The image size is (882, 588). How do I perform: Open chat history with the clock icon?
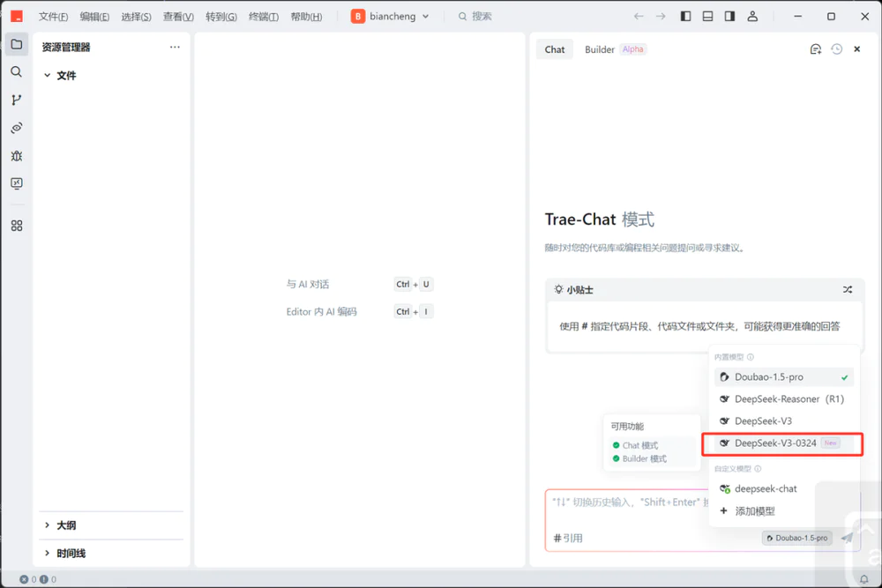pyautogui.click(x=836, y=48)
